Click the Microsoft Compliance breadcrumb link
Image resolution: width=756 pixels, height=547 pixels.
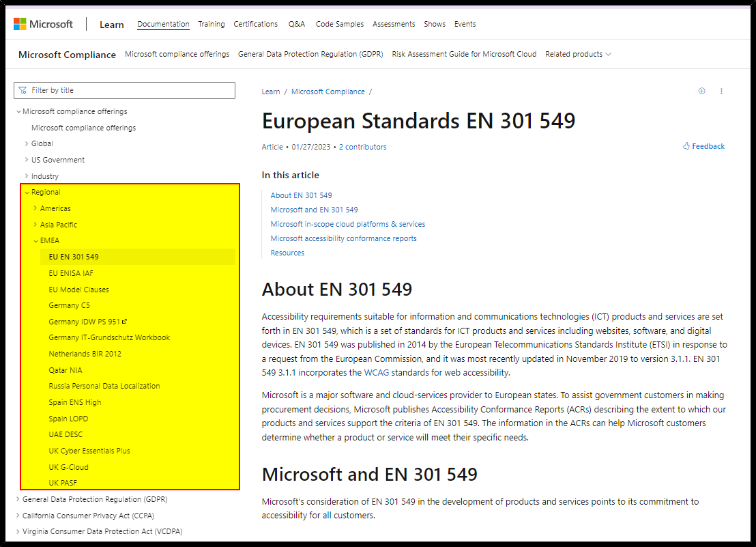tap(328, 92)
